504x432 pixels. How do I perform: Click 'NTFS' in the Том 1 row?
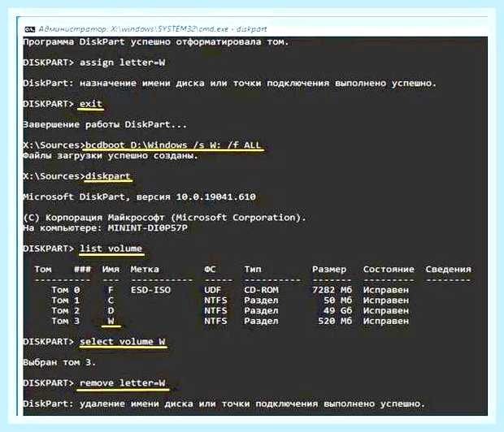tap(215, 300)
